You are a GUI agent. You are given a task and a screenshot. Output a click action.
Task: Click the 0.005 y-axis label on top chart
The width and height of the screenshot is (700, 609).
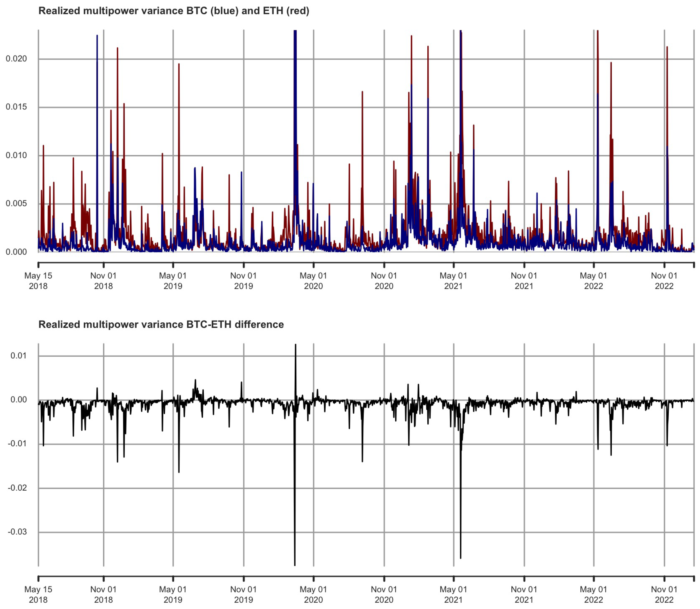tap(16, 204)
